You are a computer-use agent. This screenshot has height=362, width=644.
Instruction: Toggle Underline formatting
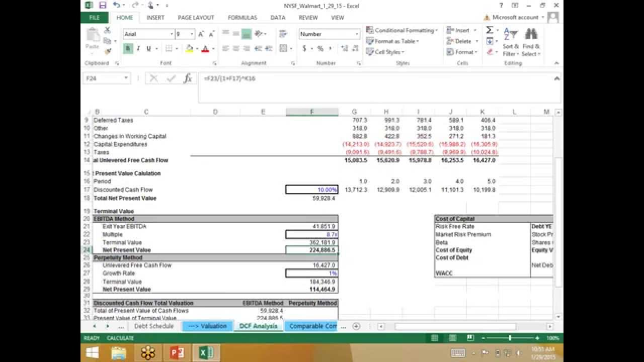(x=148, y=49)
